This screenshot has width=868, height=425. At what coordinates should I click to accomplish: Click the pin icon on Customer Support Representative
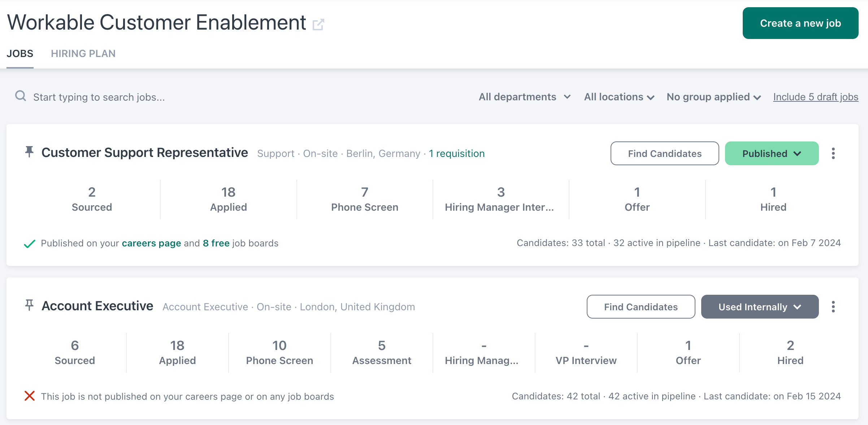[29, 152]
